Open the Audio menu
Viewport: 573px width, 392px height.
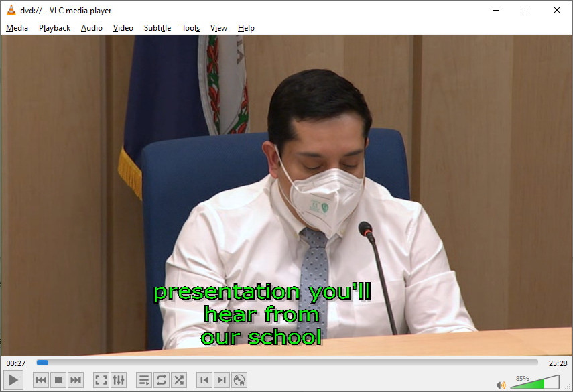click(92, 28)
